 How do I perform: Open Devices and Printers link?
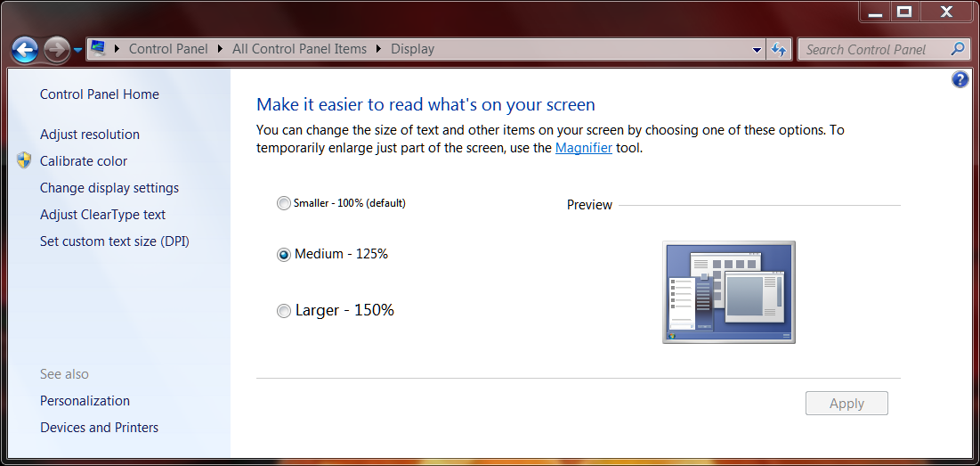coord(100,428)
